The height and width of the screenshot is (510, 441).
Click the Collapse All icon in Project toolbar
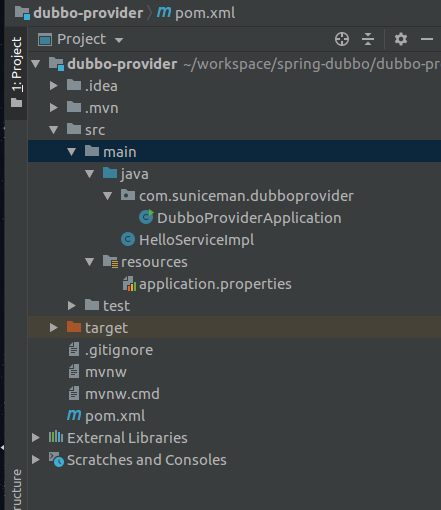[x=368, y=39]
